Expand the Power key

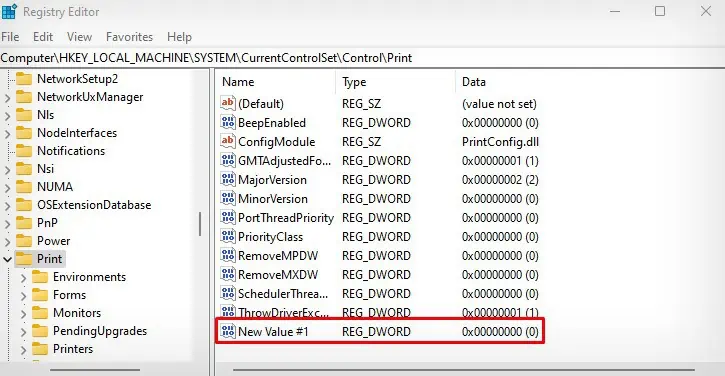7,242
